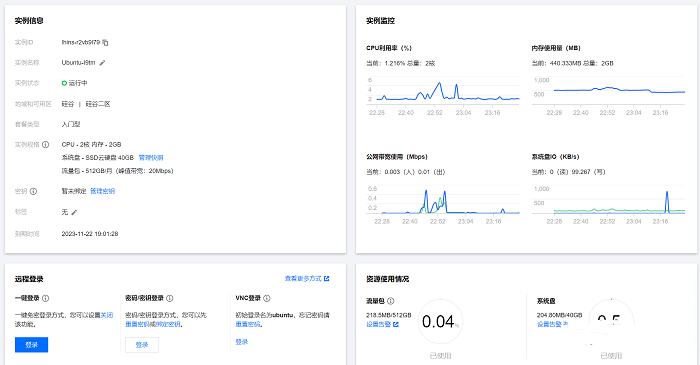Viewport: 700px width, 365px height.
Task: Open traffic package info icon
Action: 391,301
